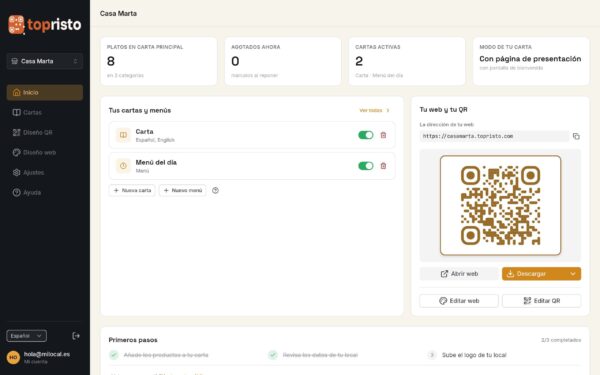Click the logout icon
Viewport: 600px width, 375px height.
[x=76, y=336]
